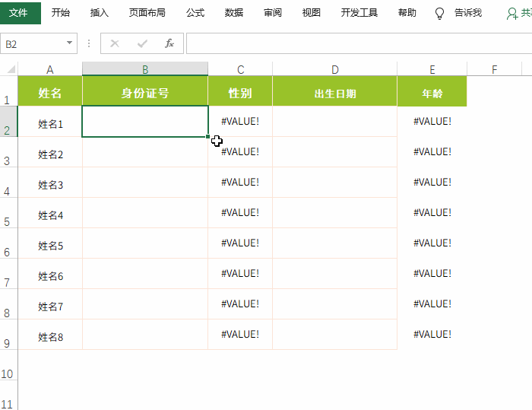
Task: Select the cell containing 姓名4
Action: coord(50,213)
